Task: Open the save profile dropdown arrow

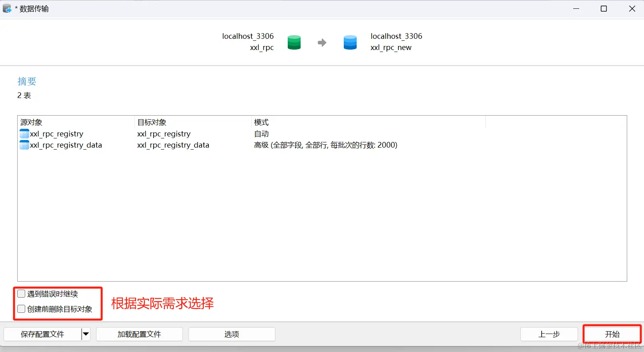Action: point(86,334)
